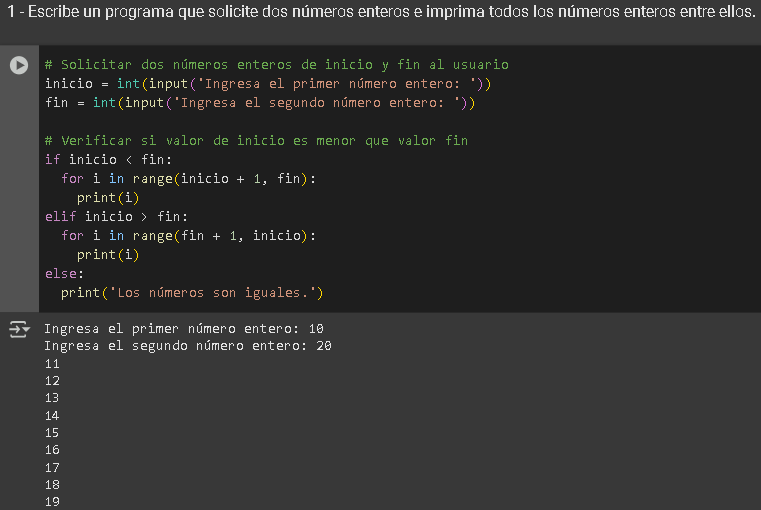Click output value 14
Image resolution: width=761 pixels, height=510 pixels.
tap(52, 415)
